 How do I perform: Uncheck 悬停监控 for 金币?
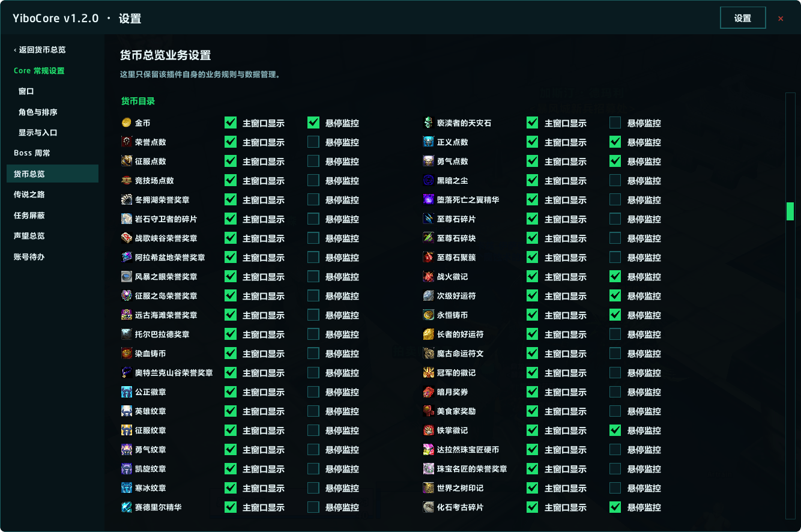[313, 122]
